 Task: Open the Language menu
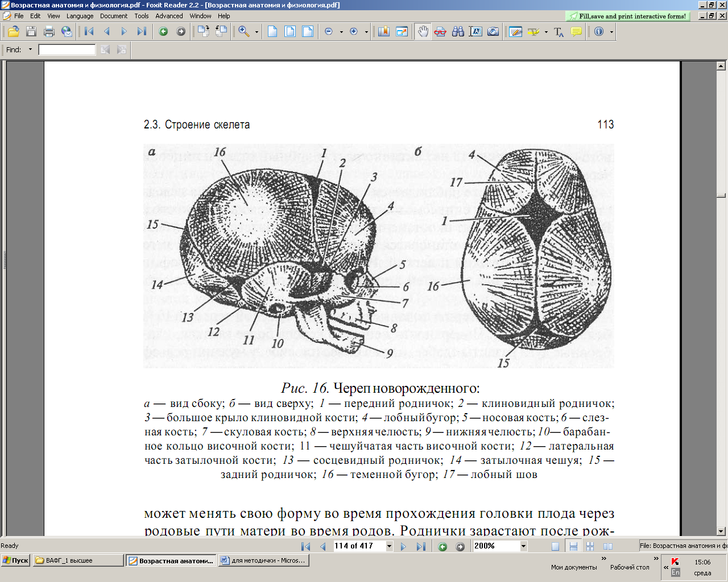coord(80,16)
